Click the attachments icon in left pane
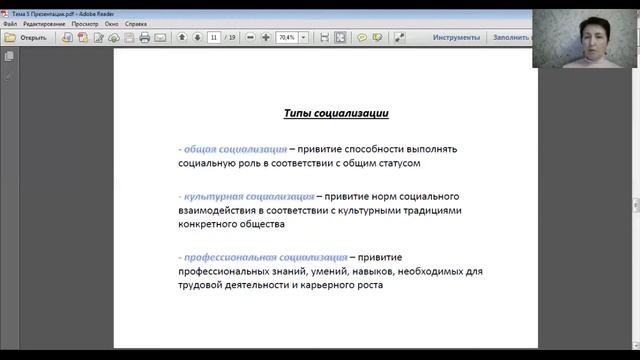 (x=9, y=76)
